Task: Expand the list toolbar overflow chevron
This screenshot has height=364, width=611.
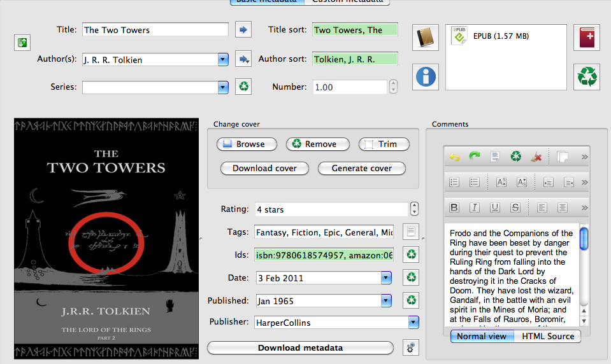Action: click(x=584, y=182)
